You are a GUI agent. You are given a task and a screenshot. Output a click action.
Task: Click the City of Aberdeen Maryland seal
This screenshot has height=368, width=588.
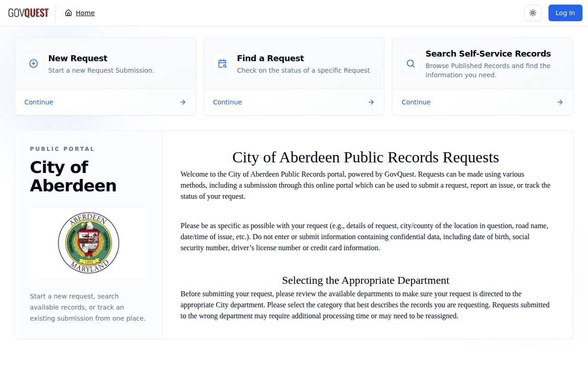89,243
